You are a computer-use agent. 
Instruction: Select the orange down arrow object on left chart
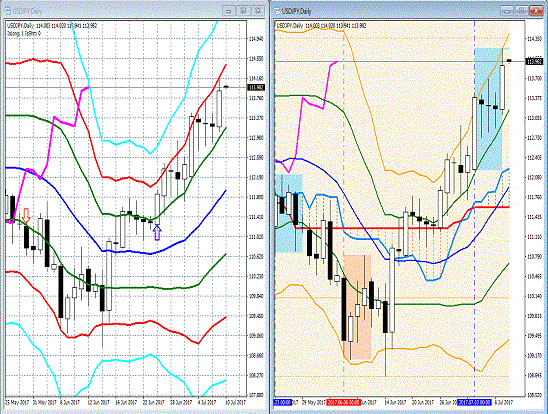[x=26, y=216]
